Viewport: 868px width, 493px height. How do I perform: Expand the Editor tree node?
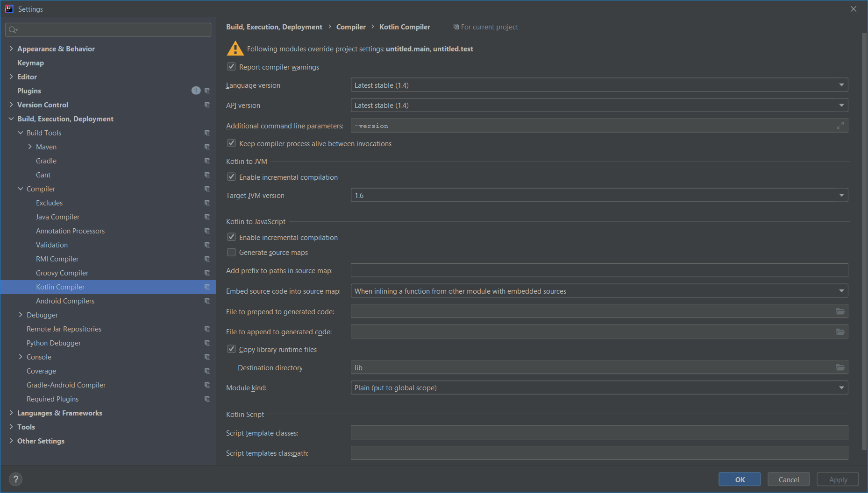(x=11, y=77)
